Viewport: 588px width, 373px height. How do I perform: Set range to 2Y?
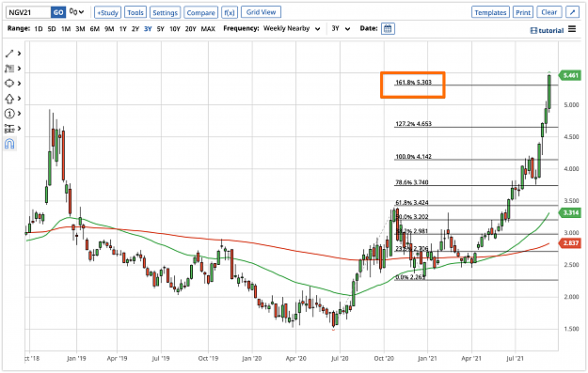click(135, 29)
